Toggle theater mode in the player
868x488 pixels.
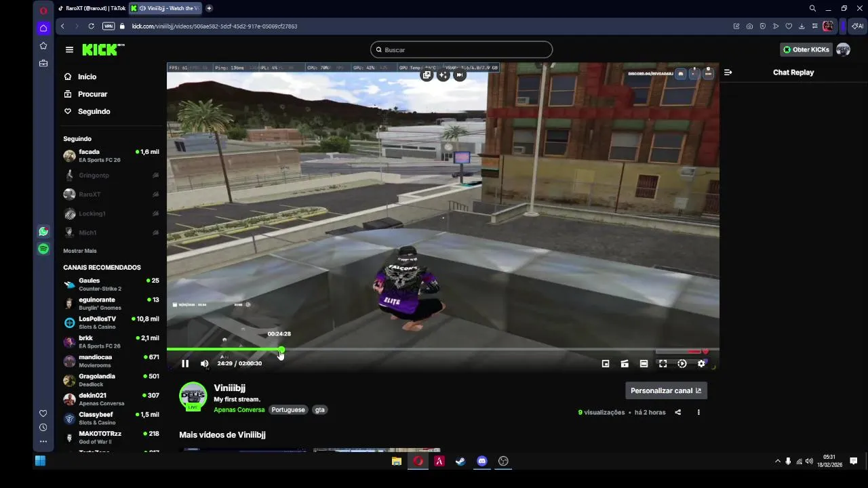644,363
